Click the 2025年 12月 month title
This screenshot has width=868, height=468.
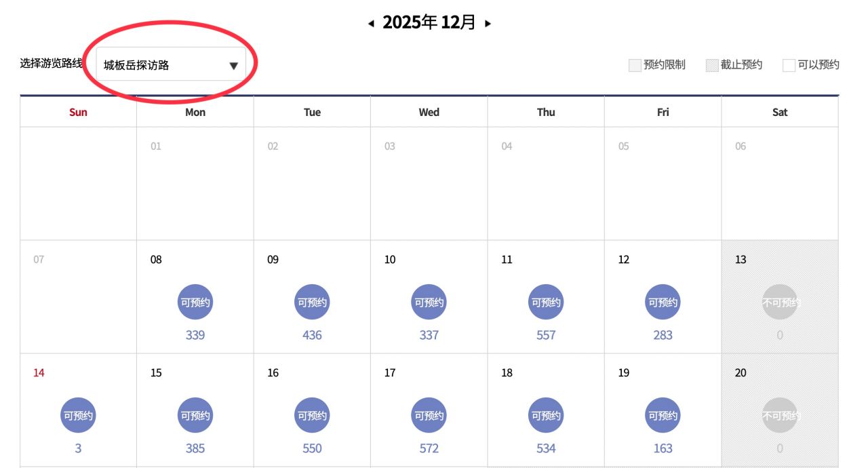(429, 22)
